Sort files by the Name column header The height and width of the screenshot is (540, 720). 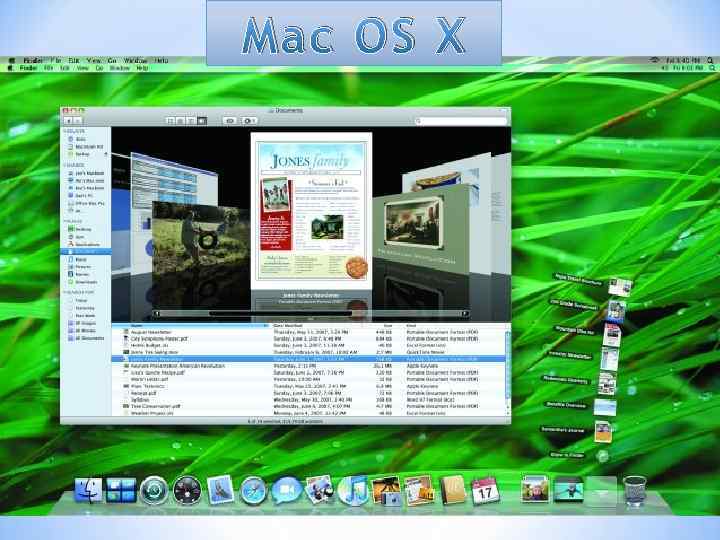(x=191, y=325)
